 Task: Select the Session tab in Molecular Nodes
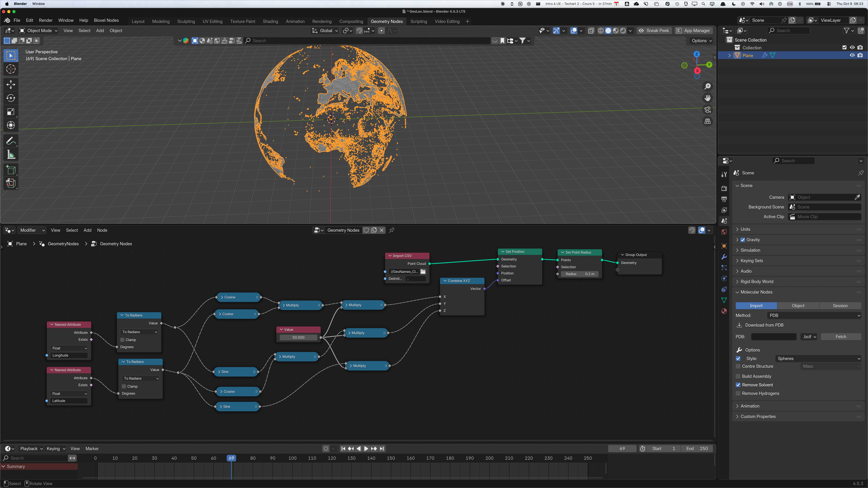(x=840, y=306)
